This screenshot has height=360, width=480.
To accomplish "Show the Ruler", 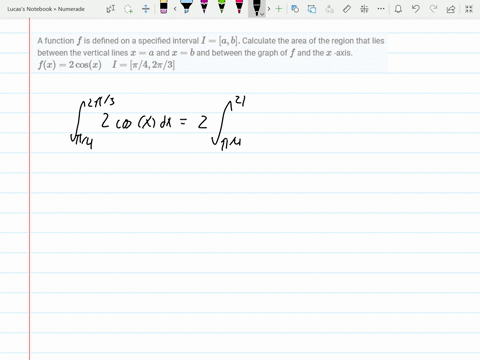I will click(347, 9).
